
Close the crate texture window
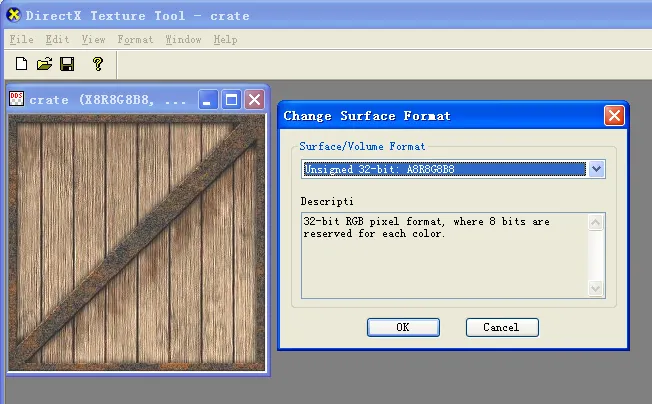click(x=254, y=100)
